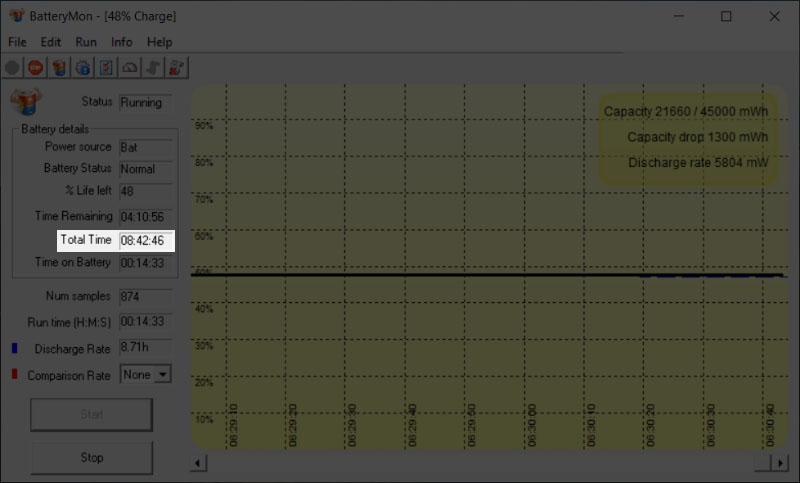Close the BatteryMon window
This screenshot has width=800, height=483.
774,16
